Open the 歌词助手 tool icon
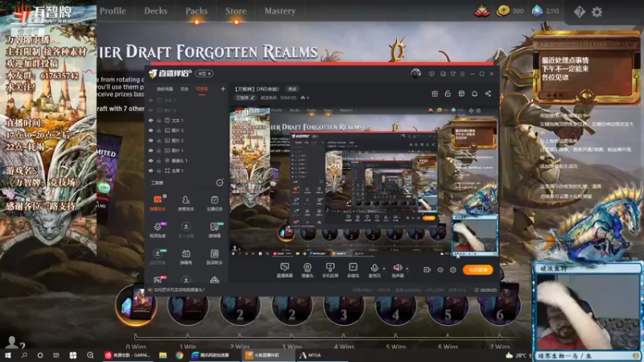Viewport: 644px width, 362px height. [214, 256]
